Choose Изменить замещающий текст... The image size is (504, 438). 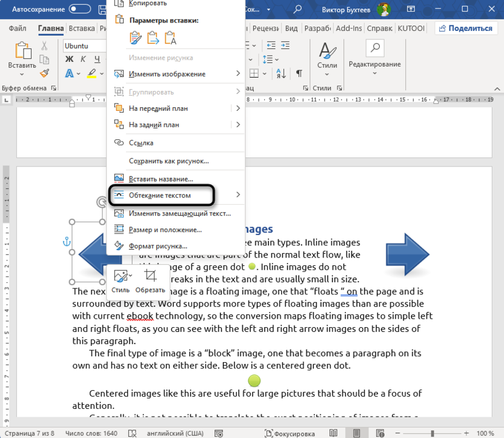pos(176,213)
